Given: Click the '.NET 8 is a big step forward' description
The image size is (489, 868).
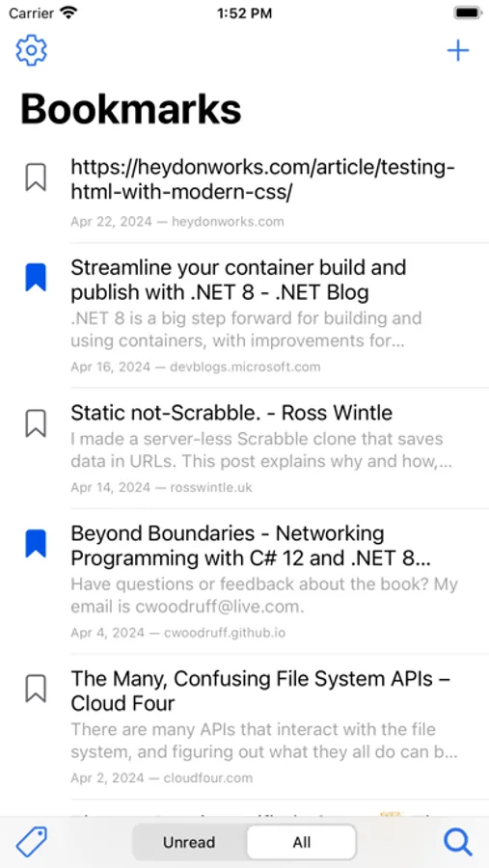Looking at the screenshot, I should [x=247, y=330].
